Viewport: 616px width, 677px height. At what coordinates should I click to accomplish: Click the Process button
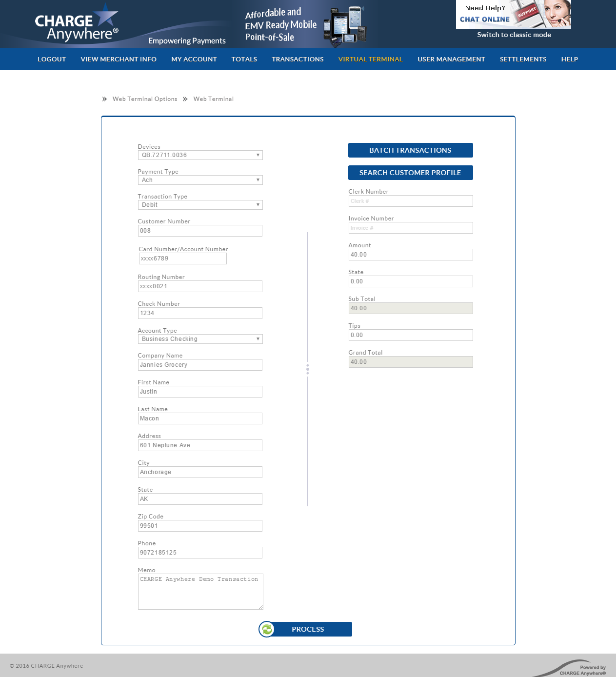coord(308,629)
